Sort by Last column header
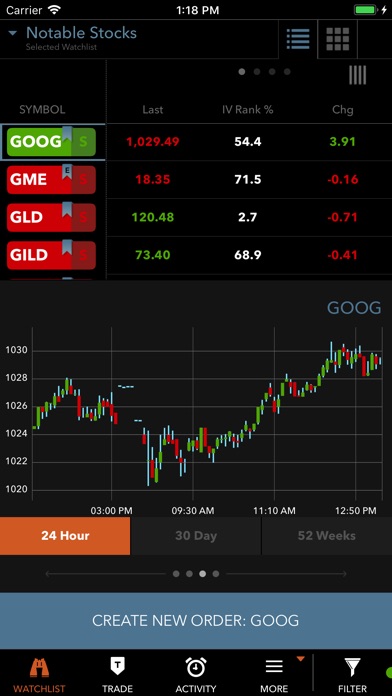 point(153,110)
